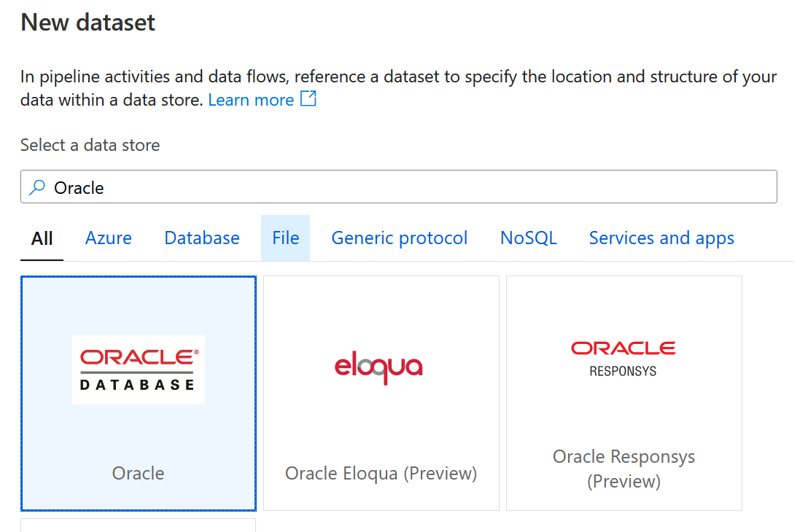Click the New dataset heading
The width and height of the screenshot is (808, 532).
[x=88, y=23]
